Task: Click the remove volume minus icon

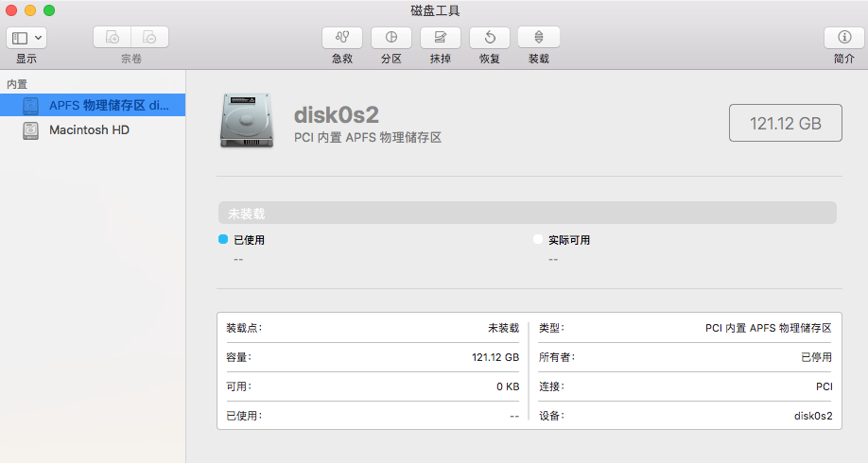Action: click(x=149, y=38)
